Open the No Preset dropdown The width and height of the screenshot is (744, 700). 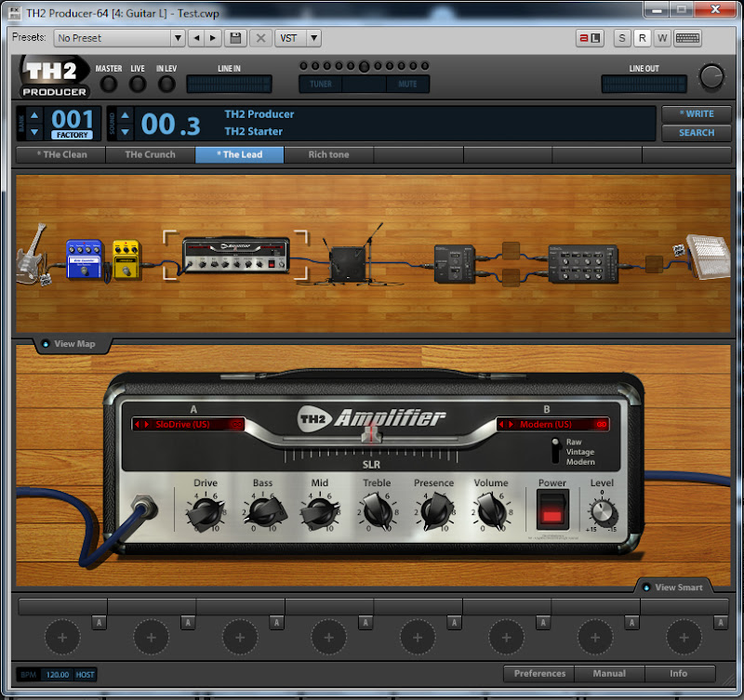point(119,38)
